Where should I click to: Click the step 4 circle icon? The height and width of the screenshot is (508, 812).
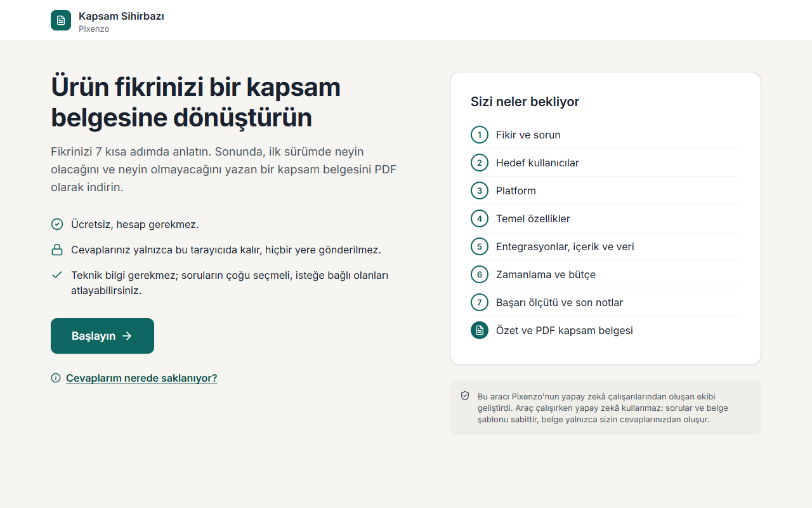[x=480, y=218]
